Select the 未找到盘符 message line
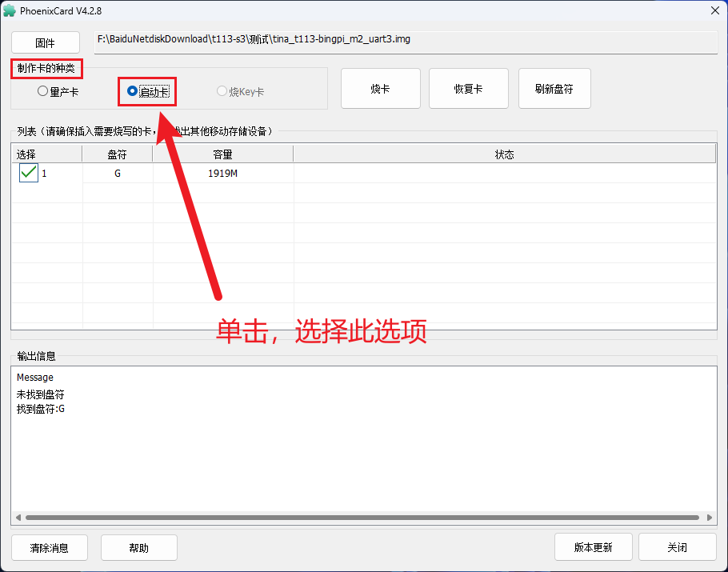Image resolution: width=728 pixels, height=572 pixels. click(x=40, y=394)
